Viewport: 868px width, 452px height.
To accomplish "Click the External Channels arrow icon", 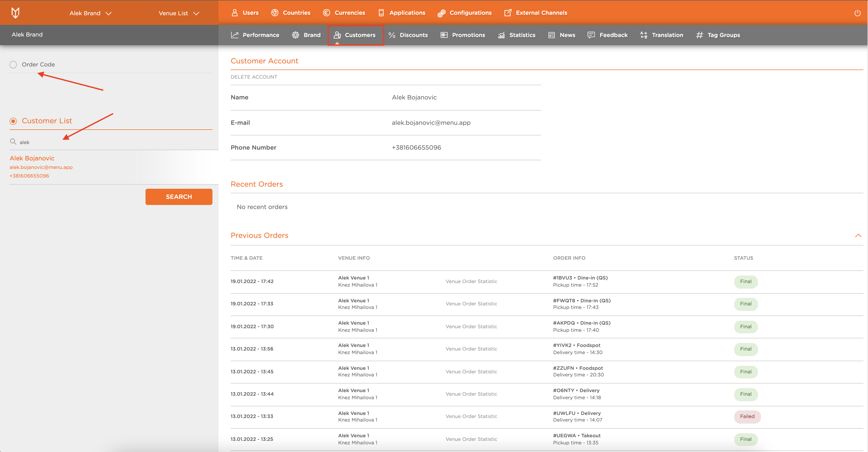I will 508,13.
